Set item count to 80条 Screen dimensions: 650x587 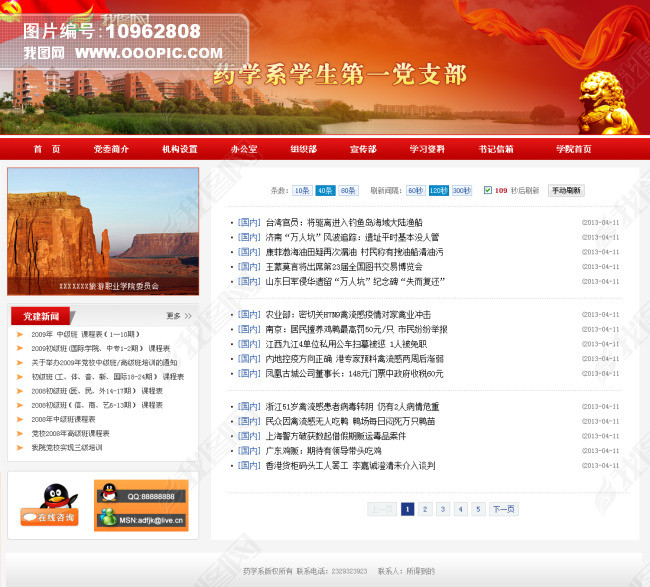[348, 190]
